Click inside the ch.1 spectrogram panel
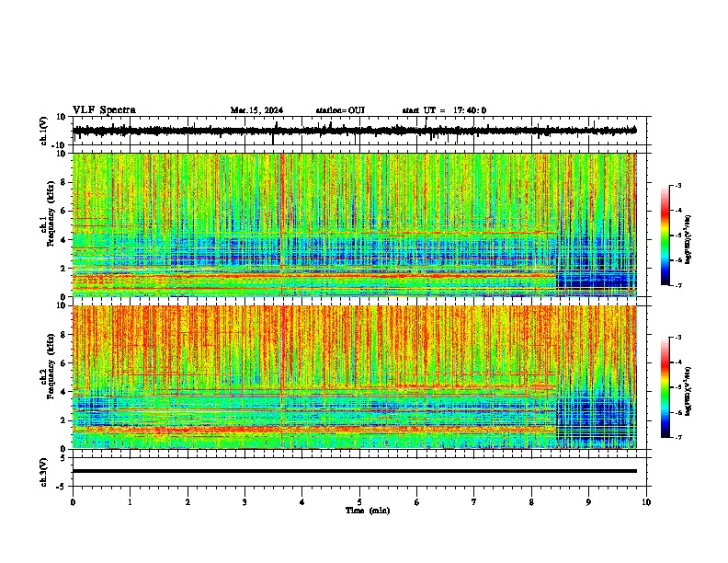 pos(355,224)
